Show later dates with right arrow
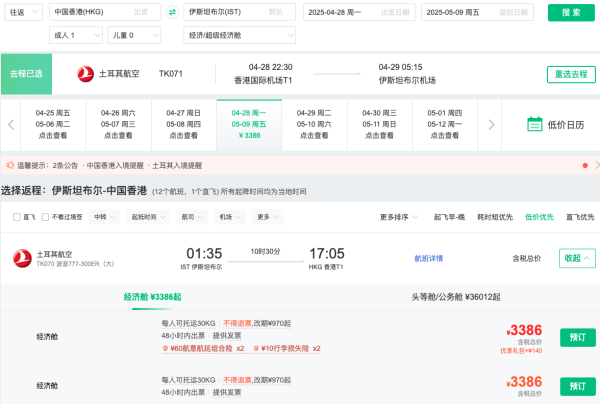 (491, 125)
